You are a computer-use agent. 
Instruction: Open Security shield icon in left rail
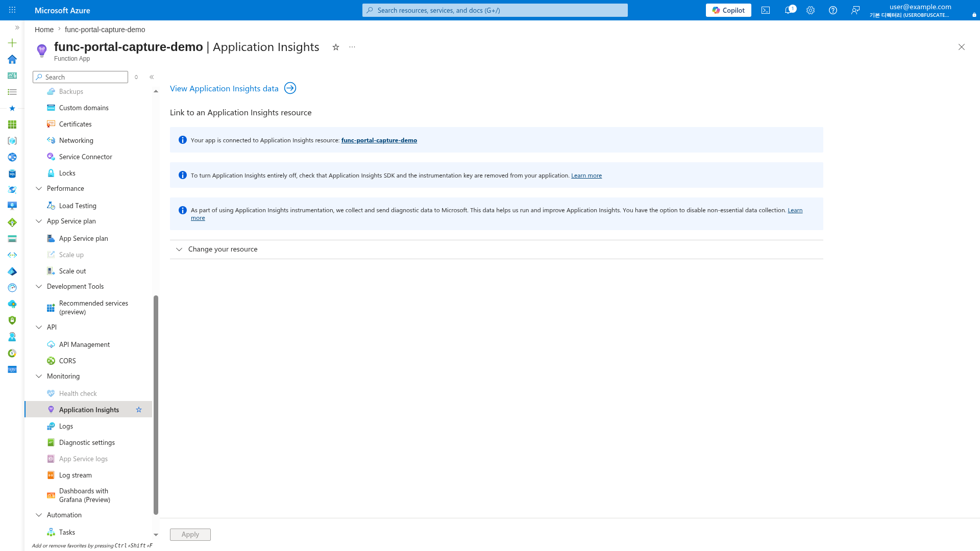[x=12, y=320]
